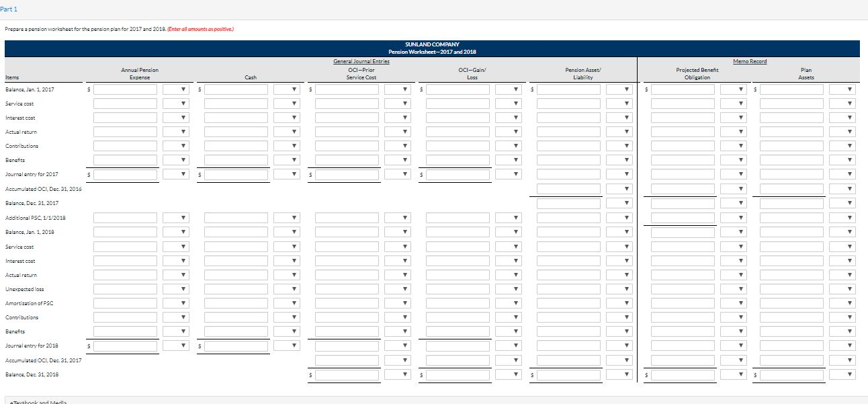Open OCI–Prior Service Cost dropdown, Journal entry for 2017
The height and width of the screenshot is (404, 868).
396,175
